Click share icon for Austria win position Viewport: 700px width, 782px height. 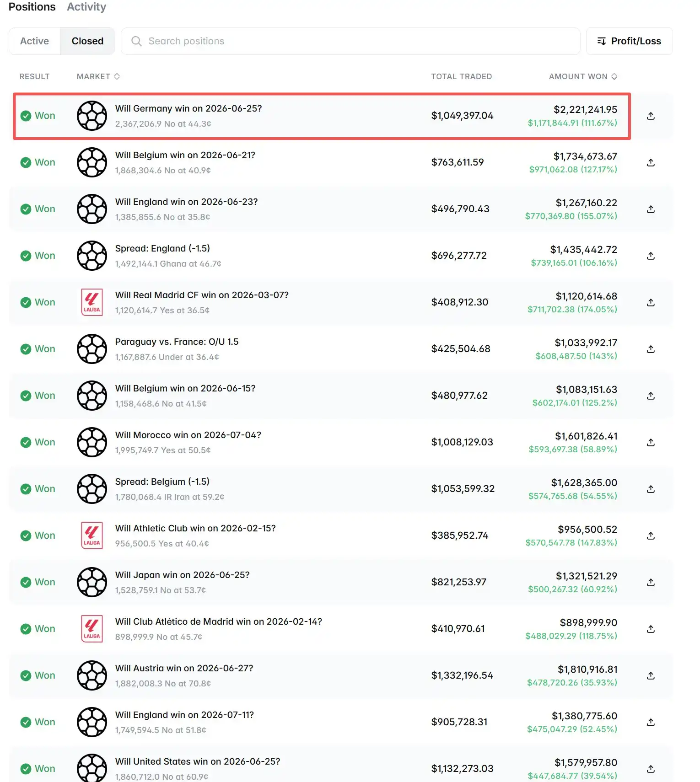(x=651, y=675)
